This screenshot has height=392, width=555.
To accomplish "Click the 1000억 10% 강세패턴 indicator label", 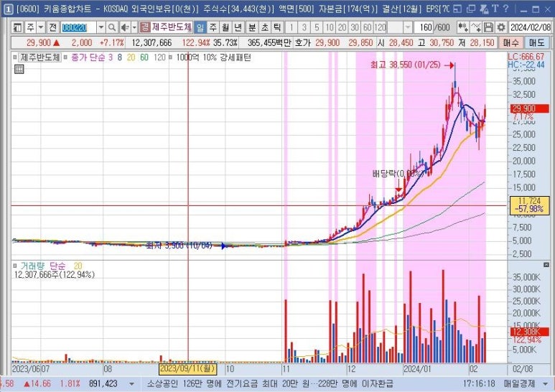I will pyautogui.click(x=214, y=57).
